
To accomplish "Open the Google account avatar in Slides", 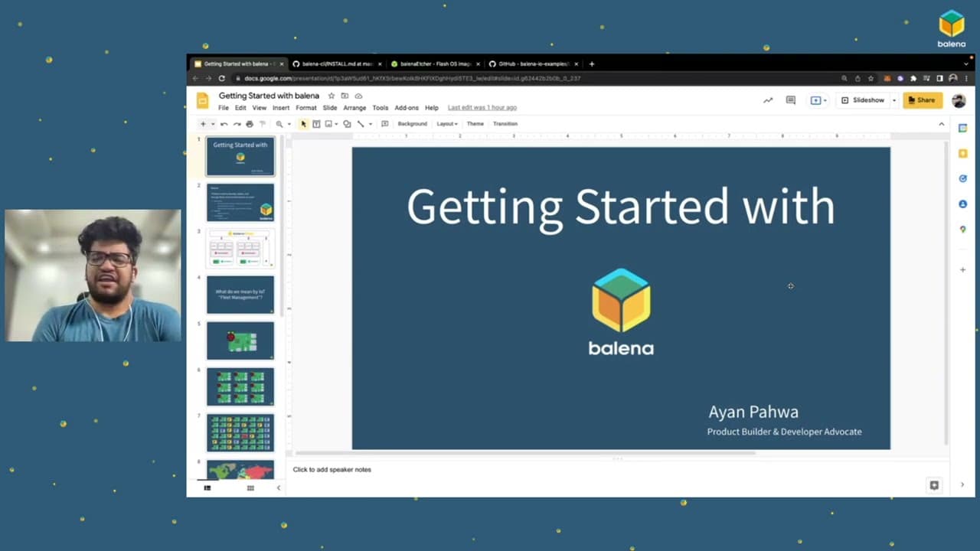I will [x=959, y=100].
